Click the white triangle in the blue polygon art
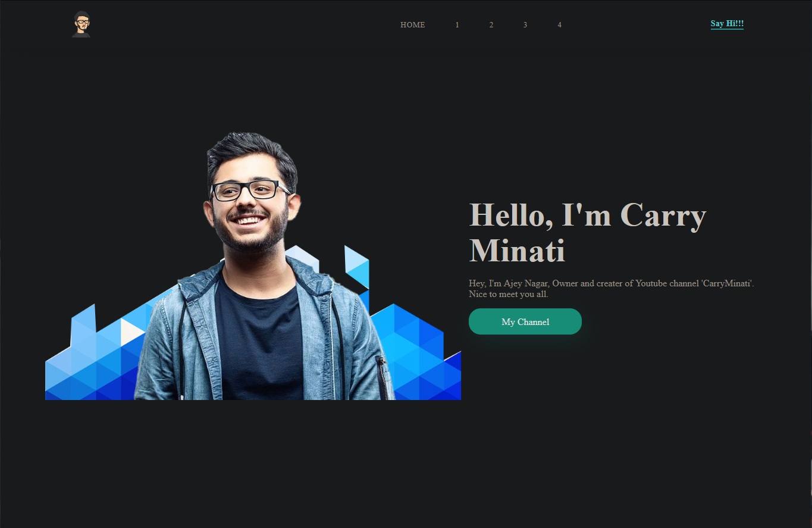The width and height of the screenshot is (812, 528). tap(131, 332)
